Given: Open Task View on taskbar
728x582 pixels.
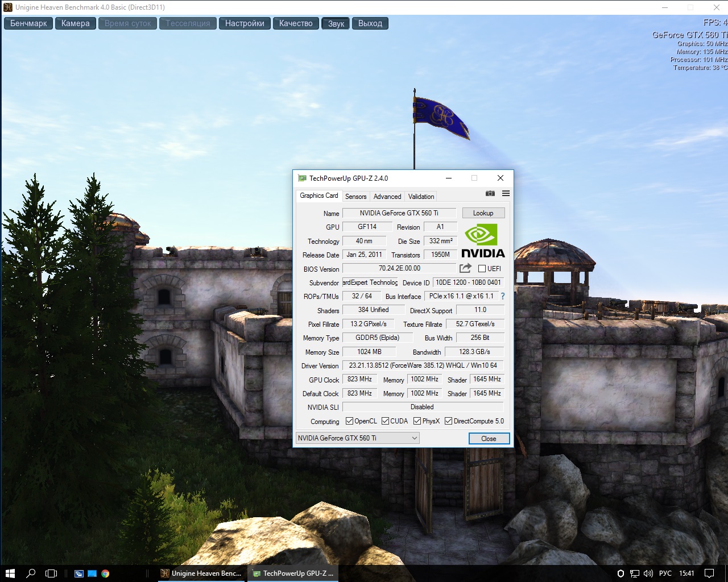Looking at the screenshot, I should (x=51, y=573).
